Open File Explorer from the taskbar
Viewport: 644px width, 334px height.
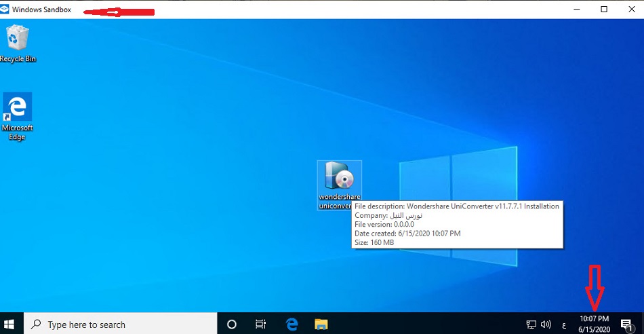pos(321,324)
